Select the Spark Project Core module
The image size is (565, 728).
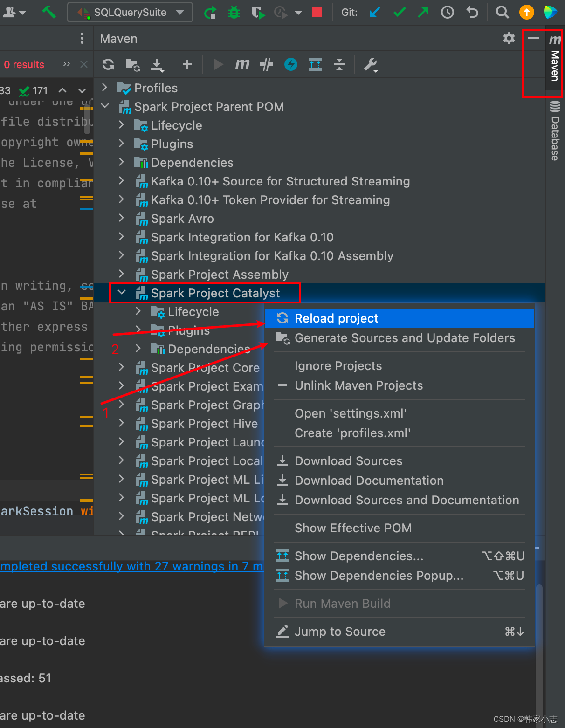[x=205, y=368]
